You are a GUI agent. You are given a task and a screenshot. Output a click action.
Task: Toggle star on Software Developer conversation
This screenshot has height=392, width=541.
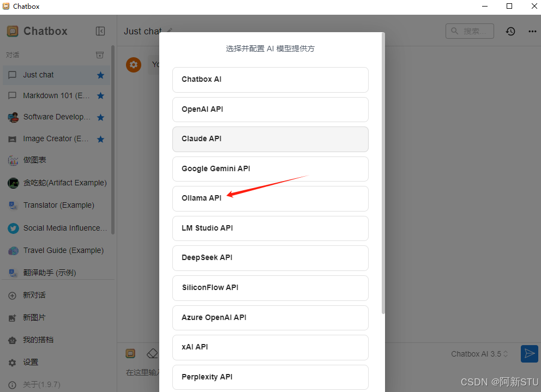[100, 117]
